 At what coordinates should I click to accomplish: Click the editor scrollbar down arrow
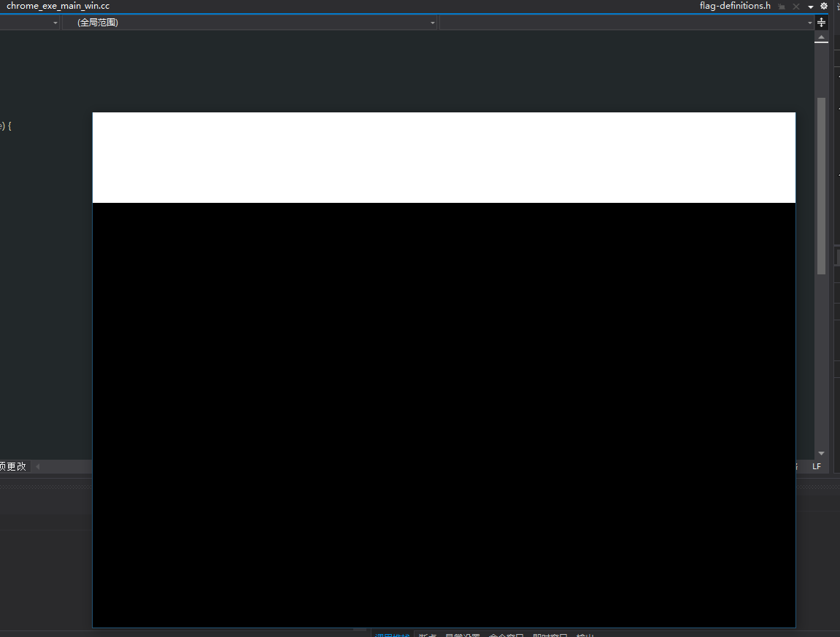pyautogui.click(x=821, y=453)
